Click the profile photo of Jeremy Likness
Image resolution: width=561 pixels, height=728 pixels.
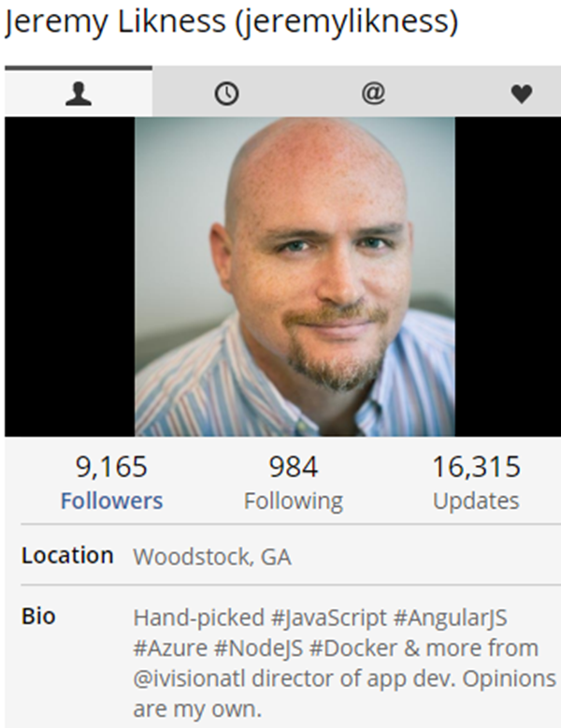coord(295,277)
